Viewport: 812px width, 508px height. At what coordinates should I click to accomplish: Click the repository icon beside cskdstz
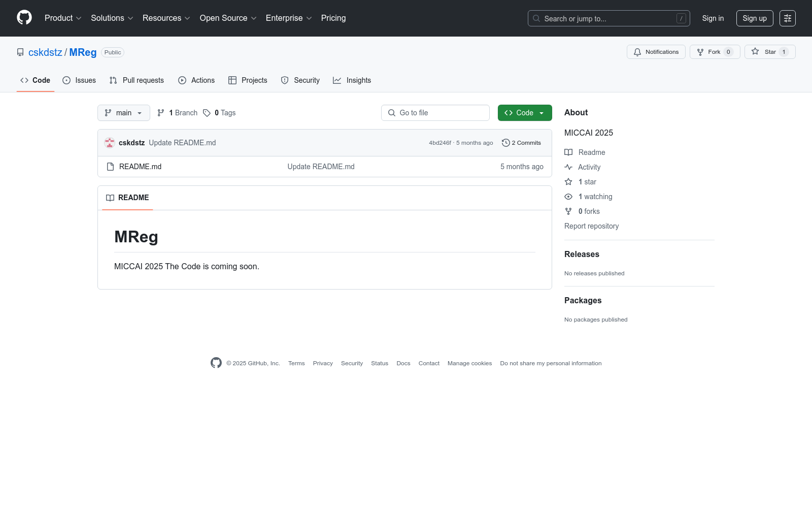[x=20, y=52]
